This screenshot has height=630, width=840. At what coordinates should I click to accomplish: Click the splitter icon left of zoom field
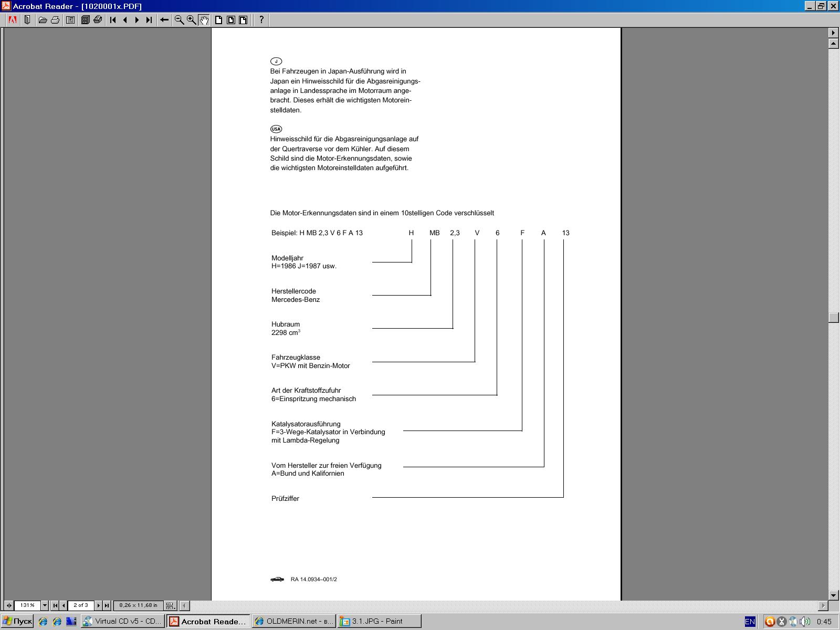coord(9,605)
